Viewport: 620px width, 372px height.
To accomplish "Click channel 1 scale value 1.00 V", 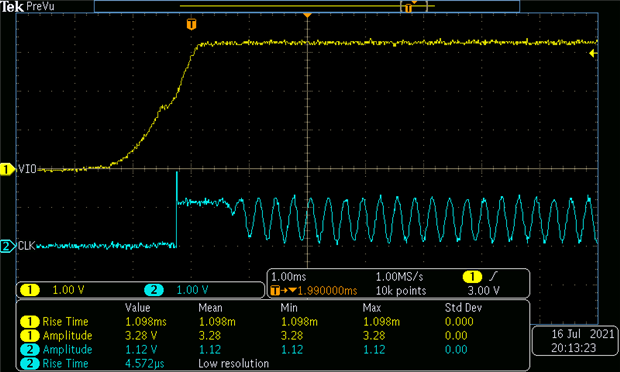I will tap(68, 290).
